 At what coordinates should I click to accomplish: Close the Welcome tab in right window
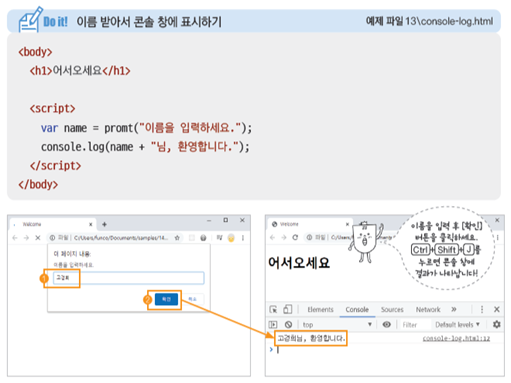tap(347, 224)
